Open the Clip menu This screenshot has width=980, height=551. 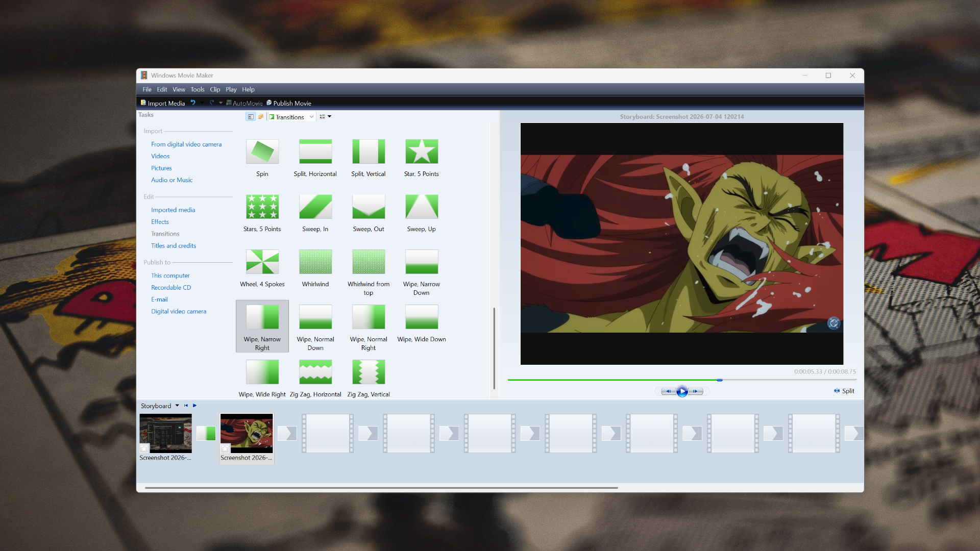215,89
